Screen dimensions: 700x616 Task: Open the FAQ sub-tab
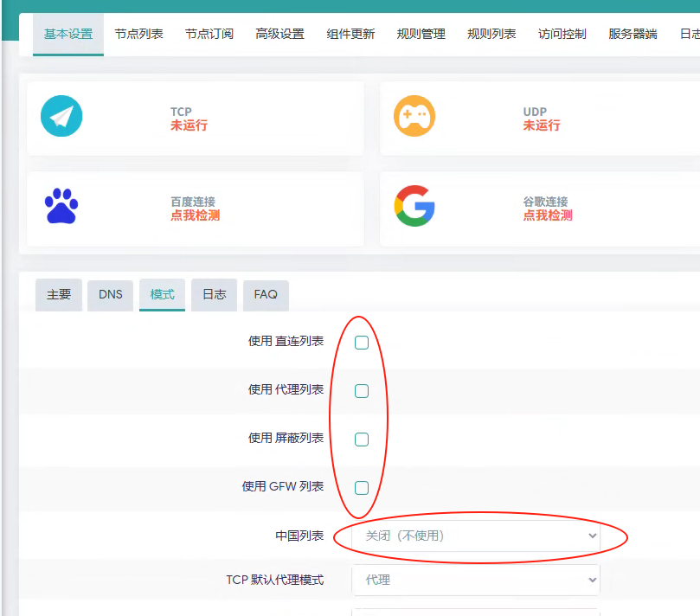coord(266,295)
